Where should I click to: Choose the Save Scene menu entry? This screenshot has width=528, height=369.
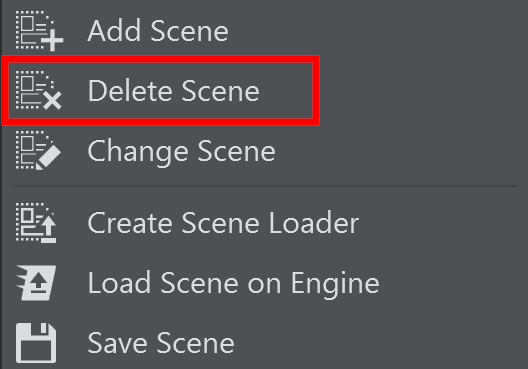(x=264, y=343)
